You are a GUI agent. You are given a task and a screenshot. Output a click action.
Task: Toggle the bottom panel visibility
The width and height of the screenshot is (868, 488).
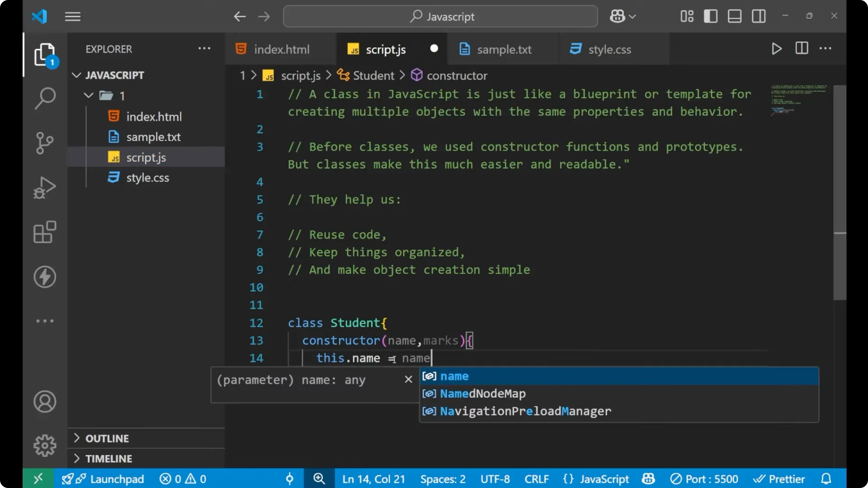[x=734, y=16]
